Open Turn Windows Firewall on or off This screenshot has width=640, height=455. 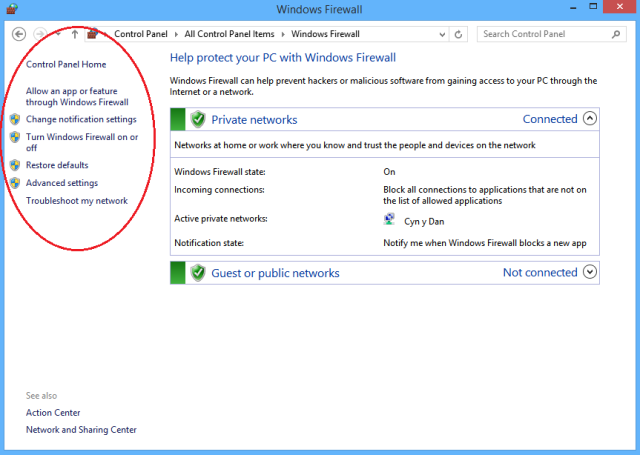point(82,142)
